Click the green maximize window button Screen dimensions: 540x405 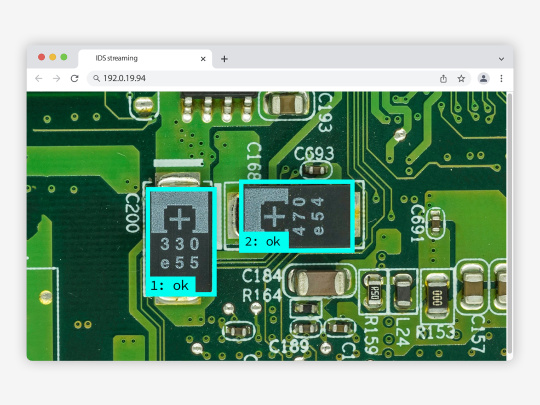[64, 57]
